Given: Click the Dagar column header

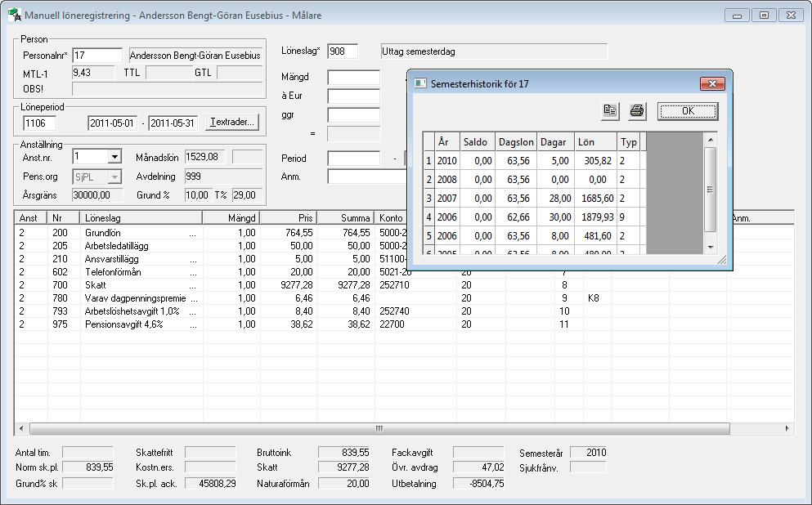Looking at the screenshot, I should pyautogui.click(x=556, y=141).
